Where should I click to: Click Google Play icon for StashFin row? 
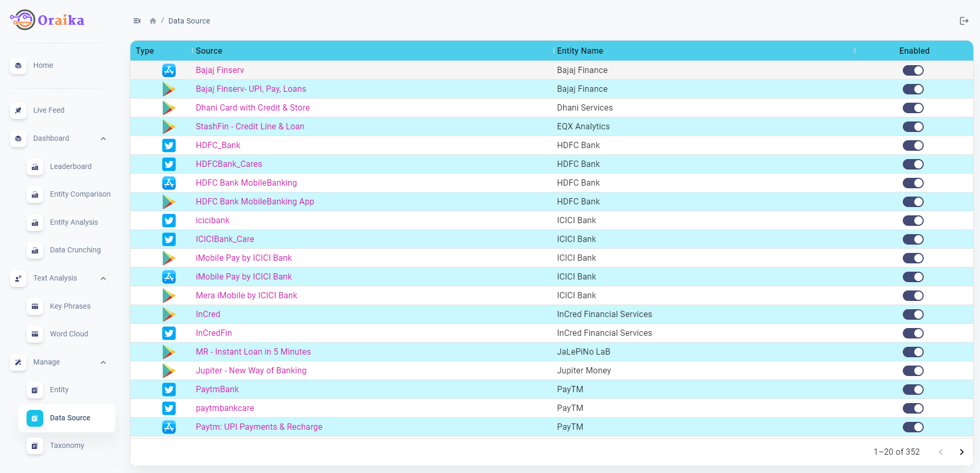169,127
